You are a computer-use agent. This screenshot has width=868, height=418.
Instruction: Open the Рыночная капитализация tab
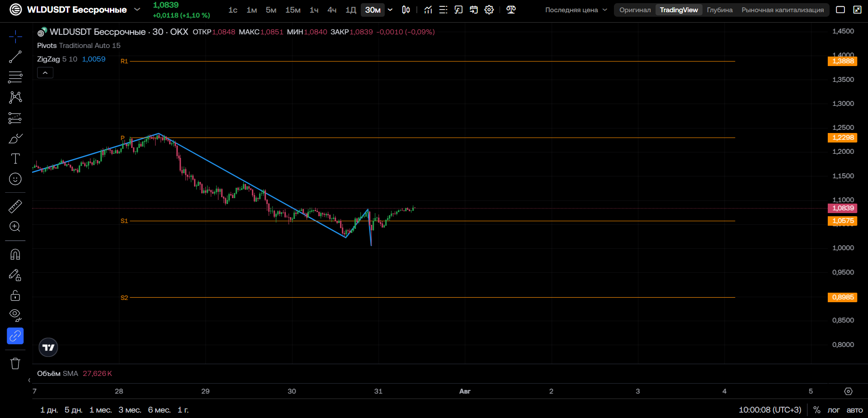(x=783, y=10)
